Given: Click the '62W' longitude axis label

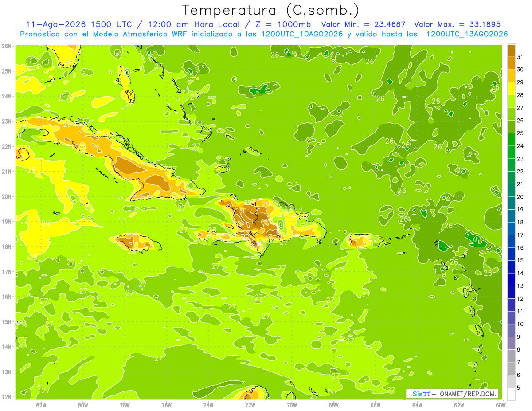Looking at the screenshot, I should pyautogui.click(x=459, y=405).
